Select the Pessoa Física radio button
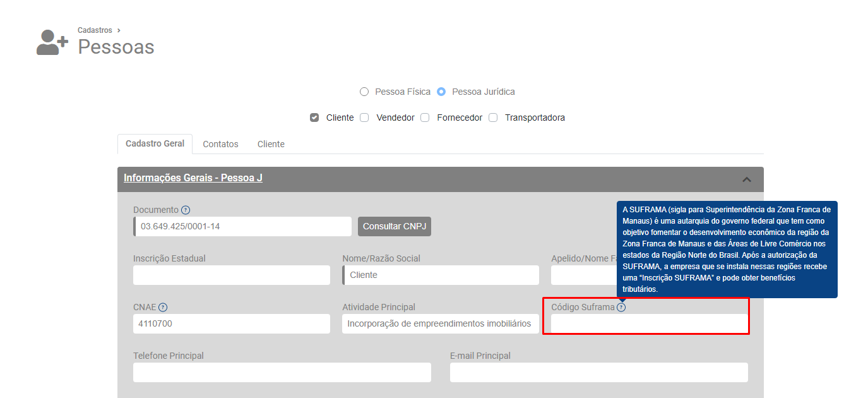868x398 pixels. click(364, 92)
